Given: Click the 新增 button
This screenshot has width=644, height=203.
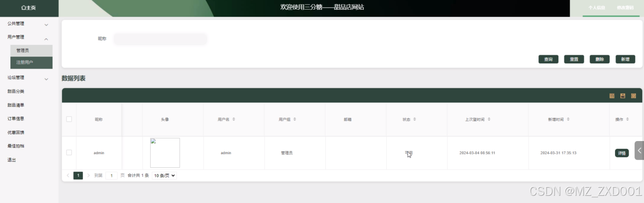Looking at the screenshot, I should [x=625, y=59].
